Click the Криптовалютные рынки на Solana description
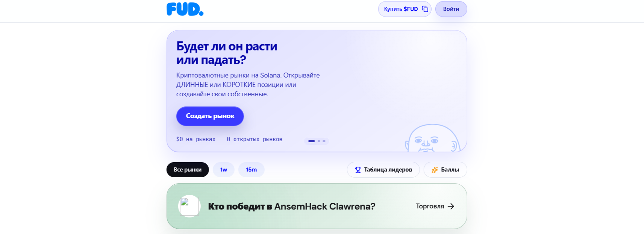This screenshot has height=234, width=644. click(248, 85)
